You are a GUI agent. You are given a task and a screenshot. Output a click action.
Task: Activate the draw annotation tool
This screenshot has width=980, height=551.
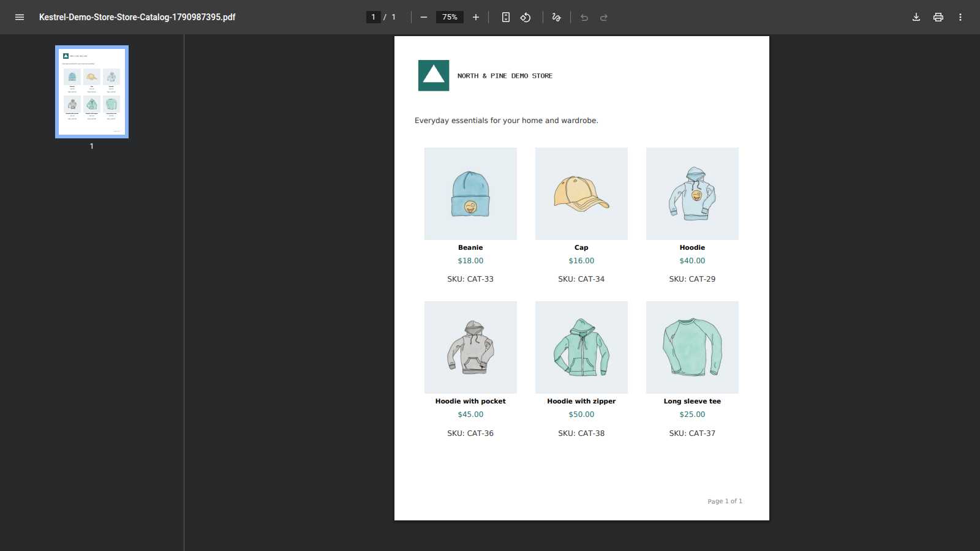[x=556, y=17]
